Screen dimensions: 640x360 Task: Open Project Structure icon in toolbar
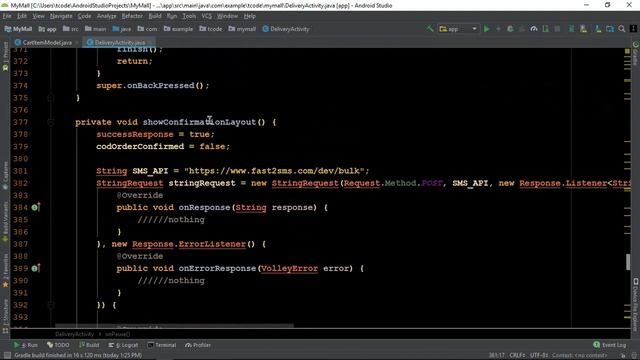(610, 29)
